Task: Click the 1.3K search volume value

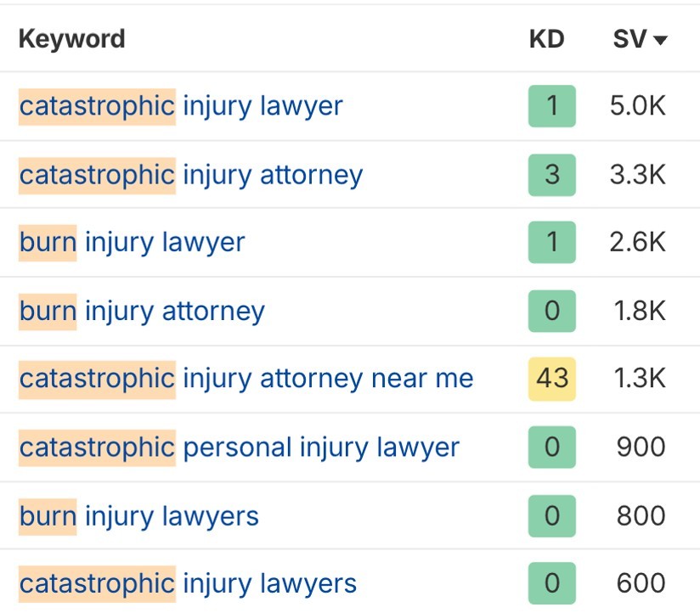Action: click(x=638, y=379)
